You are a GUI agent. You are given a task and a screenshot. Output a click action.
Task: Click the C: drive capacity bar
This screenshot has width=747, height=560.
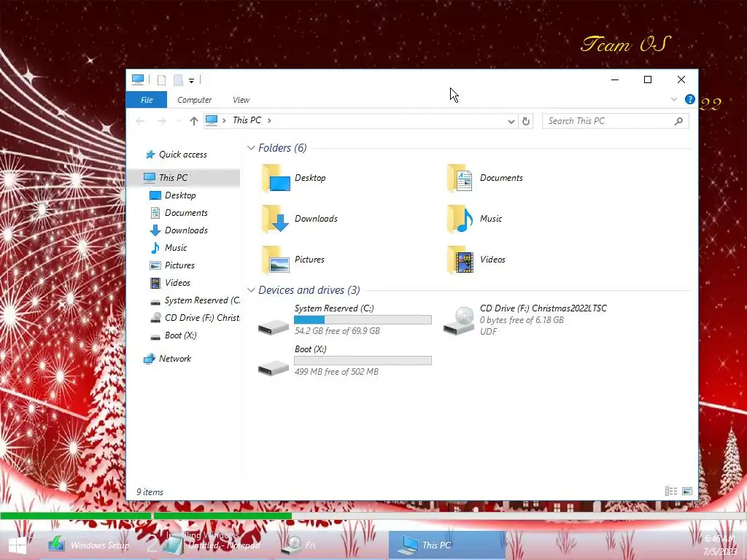(x=363, y=319)
